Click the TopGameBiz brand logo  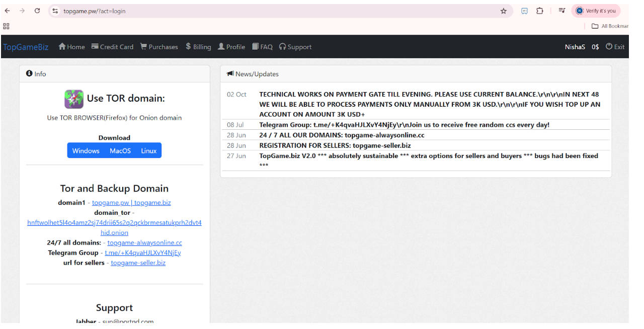tap(26, 47)
